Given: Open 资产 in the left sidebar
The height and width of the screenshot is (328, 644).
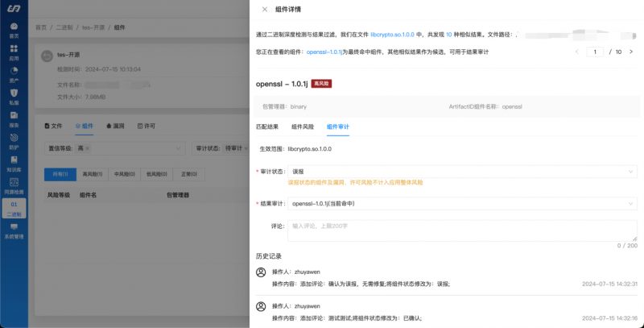Looking at the screenshot, I should [14, 75].
